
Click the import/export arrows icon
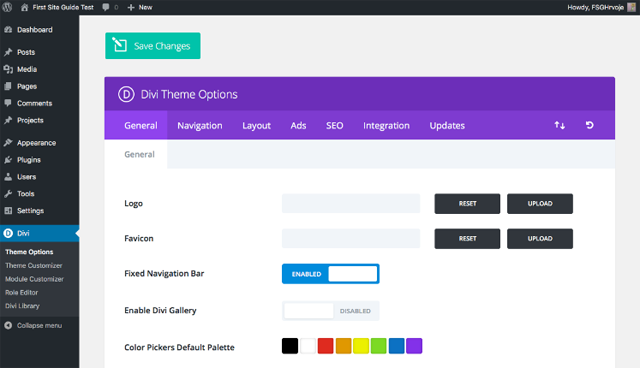(560, 125)
